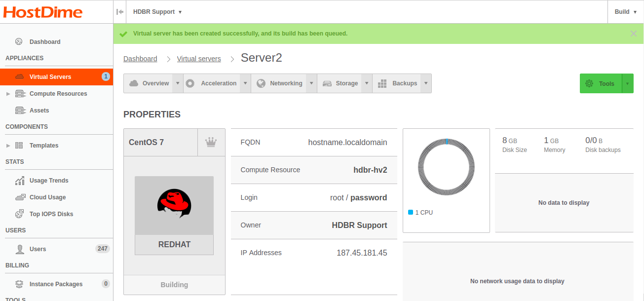Expand the Networking tab dropdown arrow
Screen dimensions: 644x301
click(311, 83)
